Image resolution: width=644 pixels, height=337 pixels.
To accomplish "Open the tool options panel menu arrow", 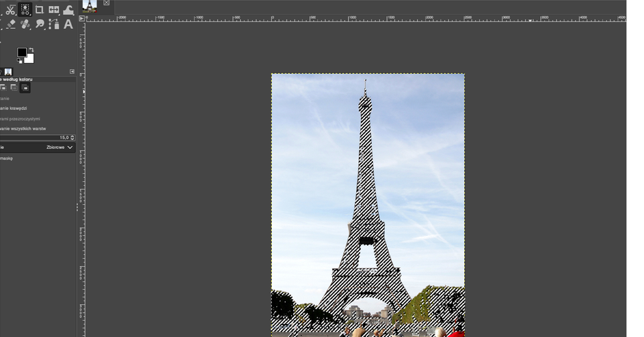I will click(72, 71).
